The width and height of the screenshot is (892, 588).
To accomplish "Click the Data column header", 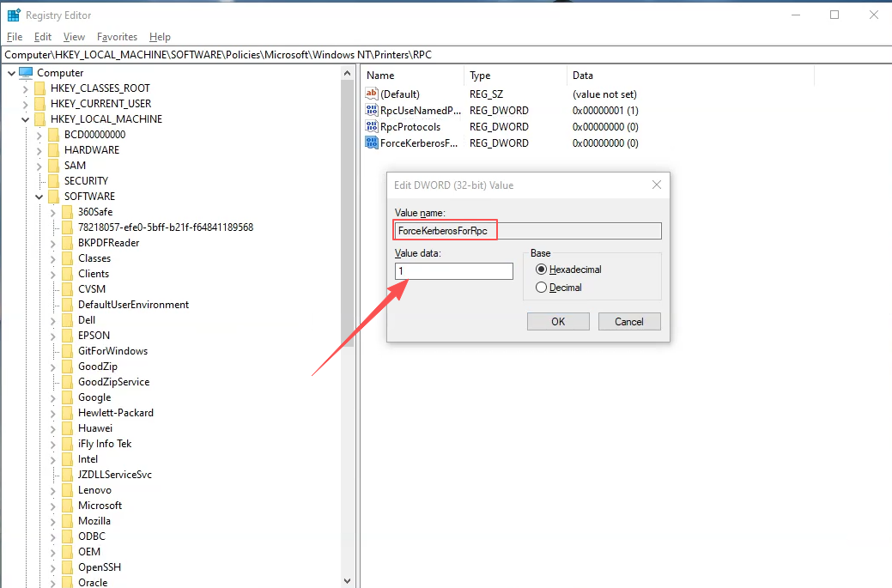I will (690, 75).
